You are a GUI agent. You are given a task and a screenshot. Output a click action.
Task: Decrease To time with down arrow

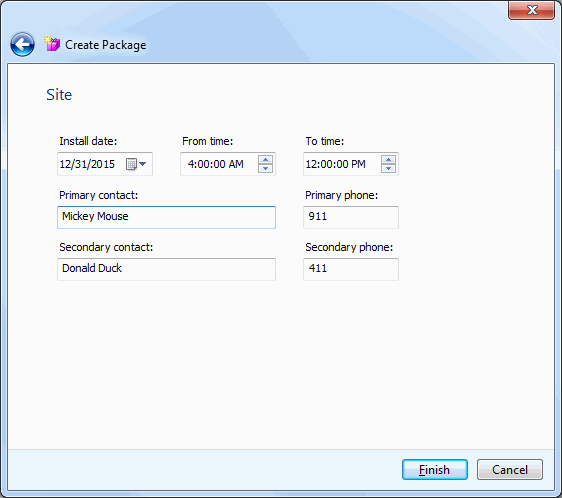tap(388, 168)
